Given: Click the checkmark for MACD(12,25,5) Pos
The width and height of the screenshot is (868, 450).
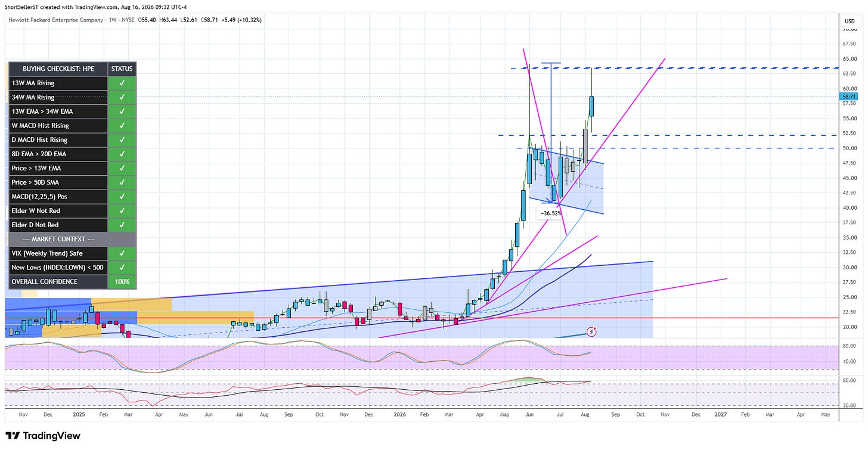Looking at the screenshot, I should 122,197.
